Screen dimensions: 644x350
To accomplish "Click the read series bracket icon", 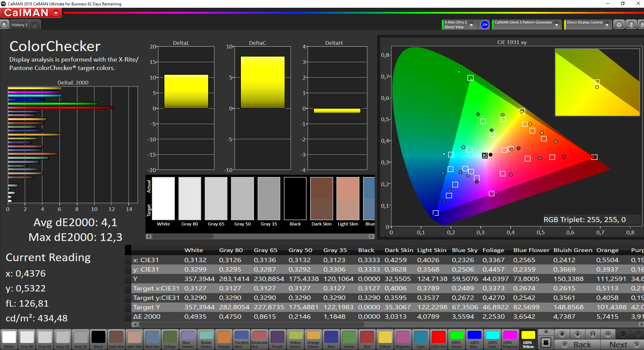I will point(593,334).
